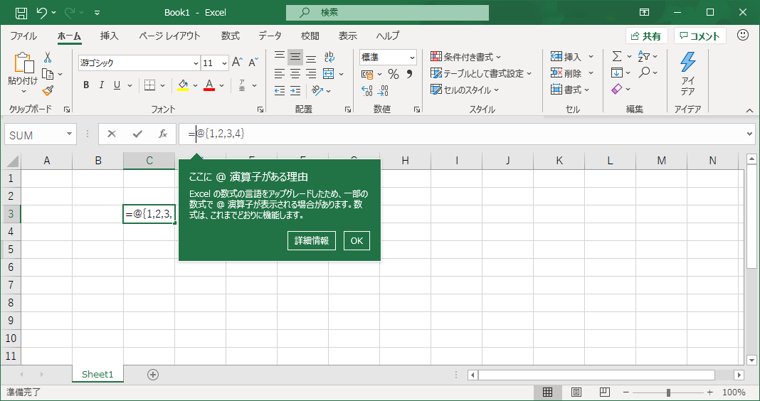Toggle middle vertical alignment
The width and height of the screenshot is (760, 401).
(295, 57)
